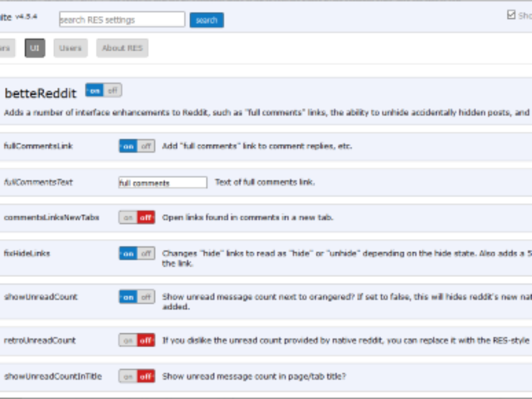Click the 'Text of full comments link.' description
Viewport: 532px width, 399px height.
click(x=265, y=182)
